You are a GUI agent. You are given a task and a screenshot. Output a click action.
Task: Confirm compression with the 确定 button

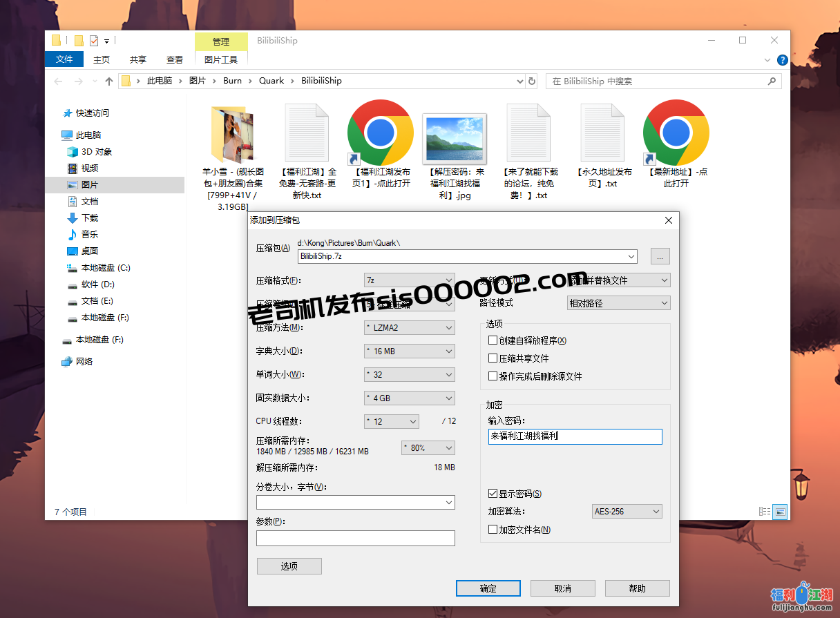pos(488,588)
